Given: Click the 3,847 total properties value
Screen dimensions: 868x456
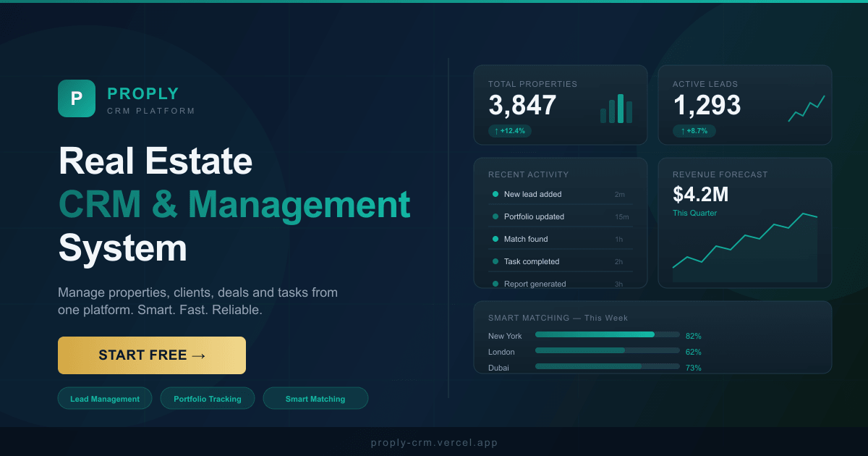Looking at the screenshot, I should pyautogui.click(x=522, y=106).
